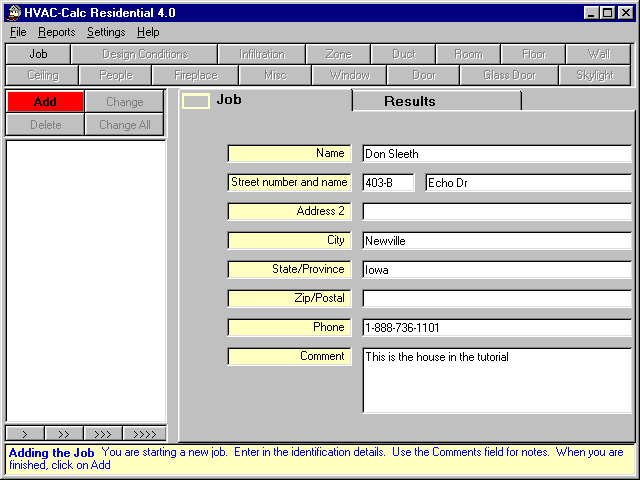The image size is (640, 480).
Task: Minimize the HVAC-Calc window
Action: (591, 13)
